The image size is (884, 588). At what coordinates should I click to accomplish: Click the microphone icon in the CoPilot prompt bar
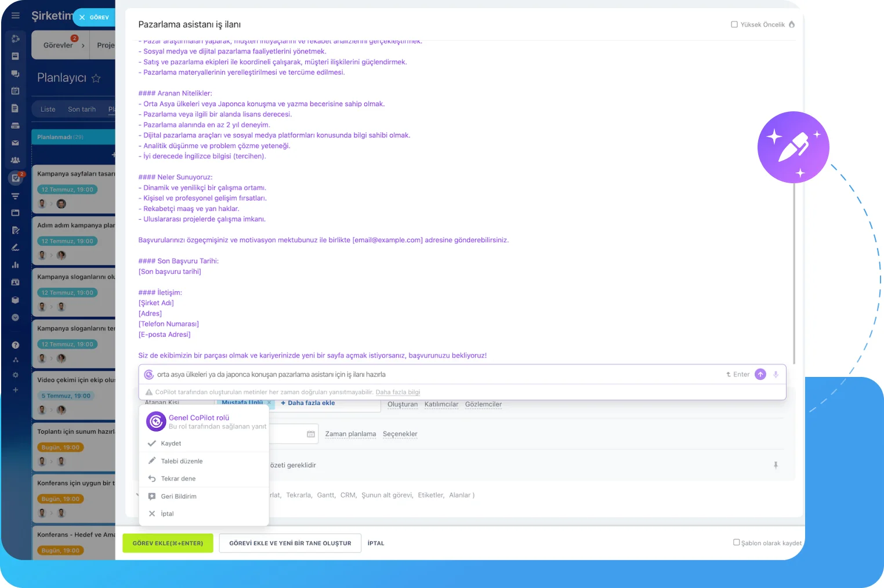[x=776, y=374]
